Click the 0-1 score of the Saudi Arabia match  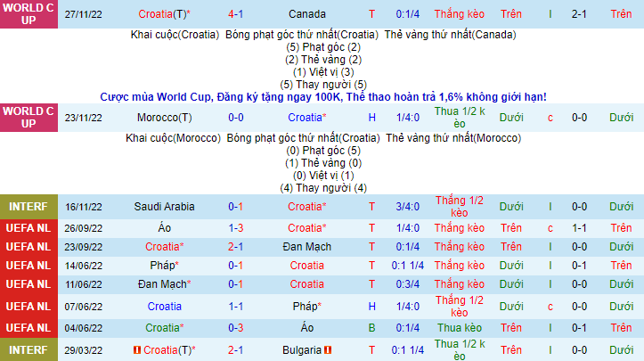click(236, 207)
